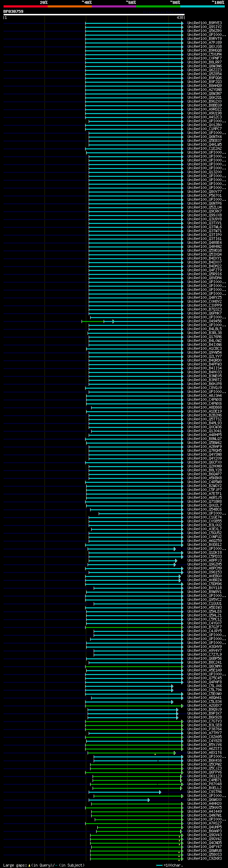
Task: Click hit label UniRef100_O96153
Action: click(204, 572)
